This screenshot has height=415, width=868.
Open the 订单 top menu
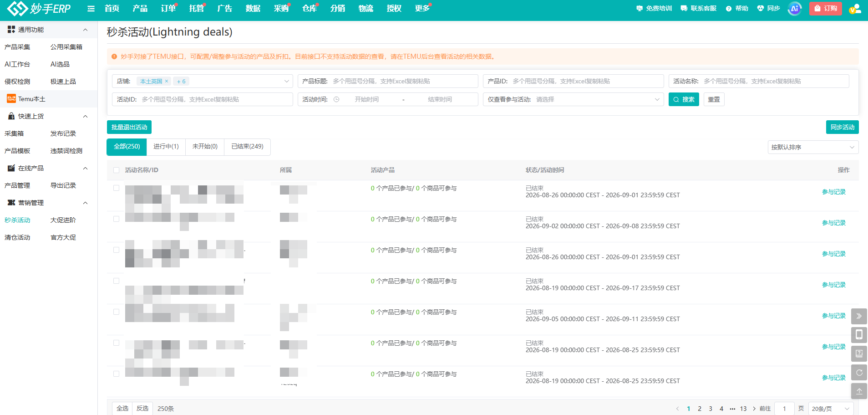click(x=168, y=9)
